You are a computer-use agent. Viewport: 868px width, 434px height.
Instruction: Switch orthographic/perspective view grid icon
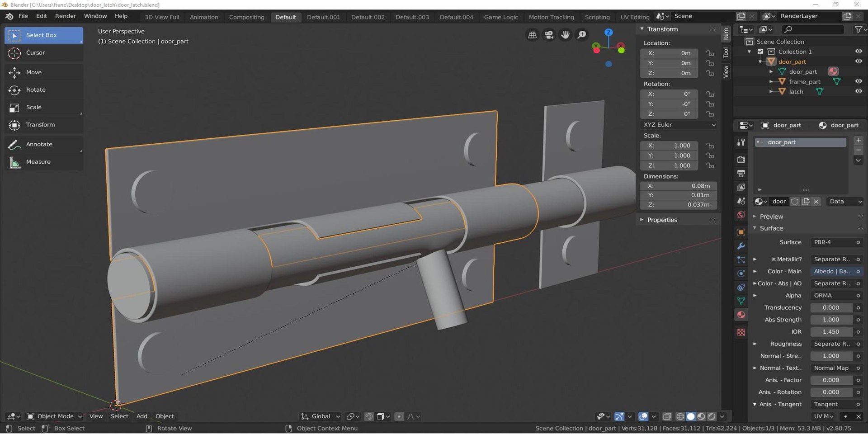(533, 35)
